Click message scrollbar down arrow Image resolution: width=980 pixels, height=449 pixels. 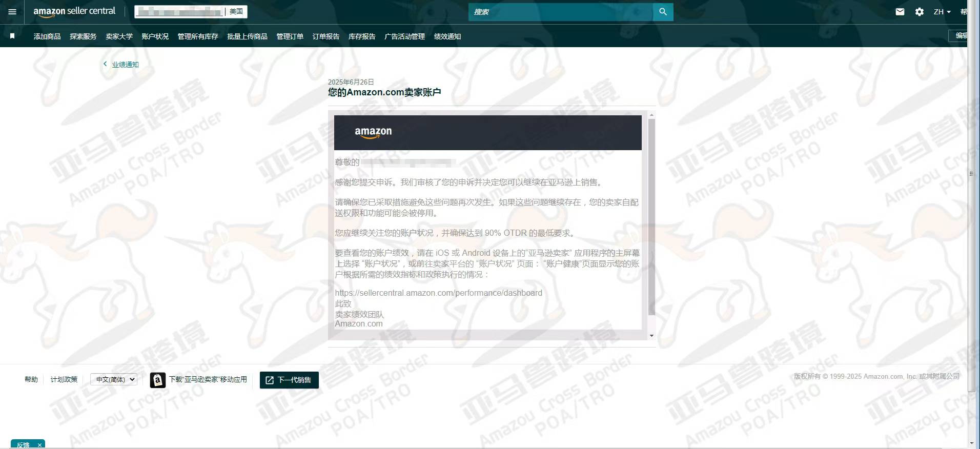click(x=651, y=336)
